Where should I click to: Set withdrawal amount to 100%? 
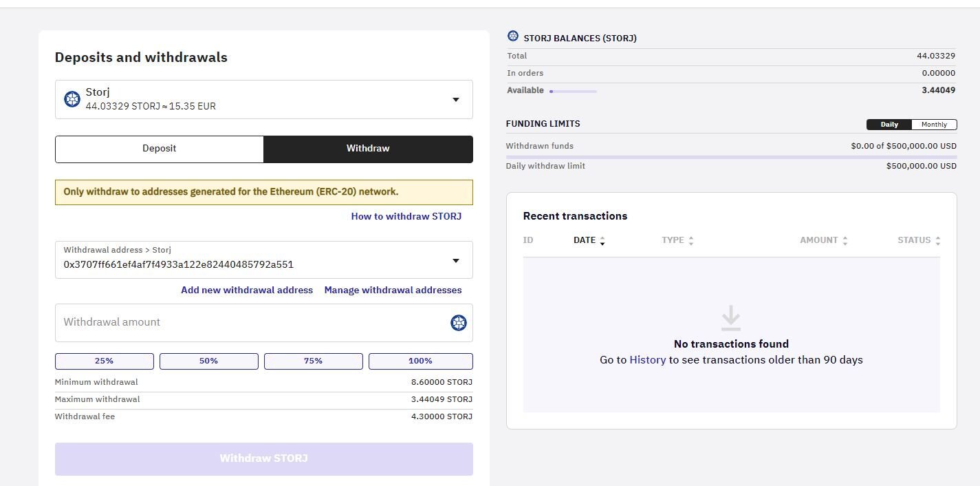point(421,361)
